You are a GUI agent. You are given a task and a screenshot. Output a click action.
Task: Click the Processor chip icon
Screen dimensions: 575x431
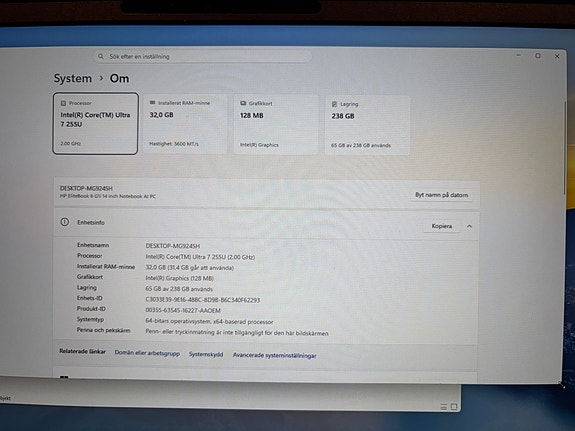(x=63, y=103)
